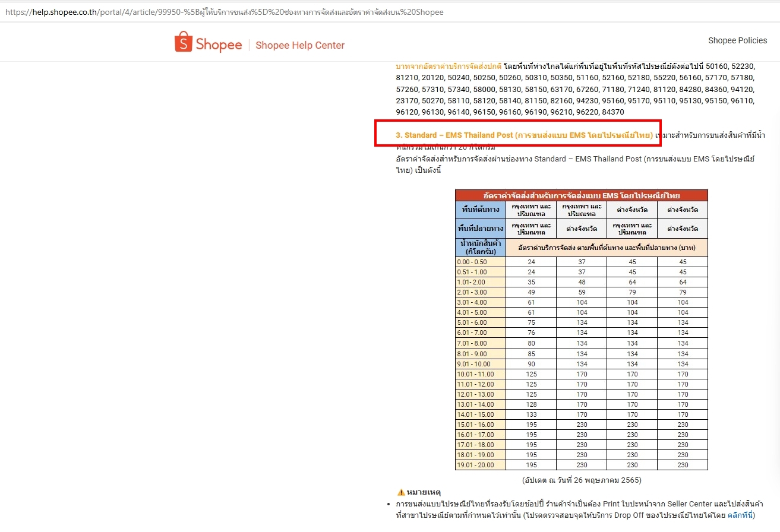Click the "19.01 - 20.00" weight row label
The width and height of the screenshot is (780, 532).
(481, 465)
